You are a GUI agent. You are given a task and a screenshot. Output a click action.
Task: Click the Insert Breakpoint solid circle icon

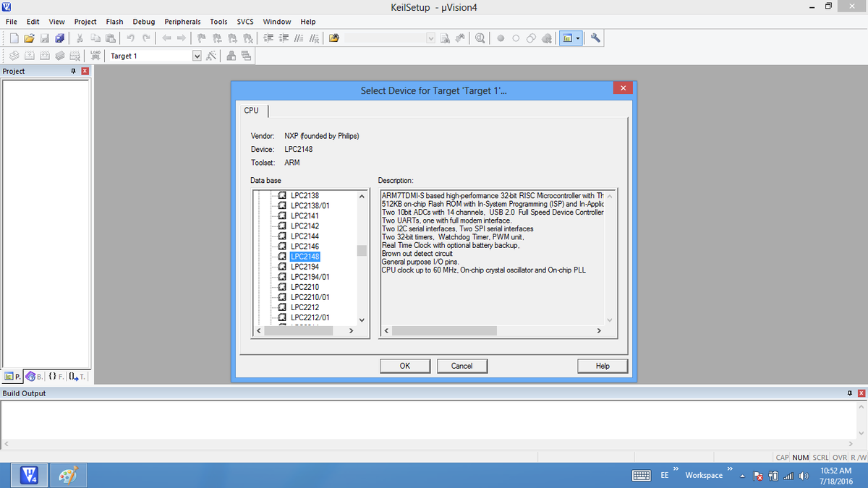tap(501, 38)
